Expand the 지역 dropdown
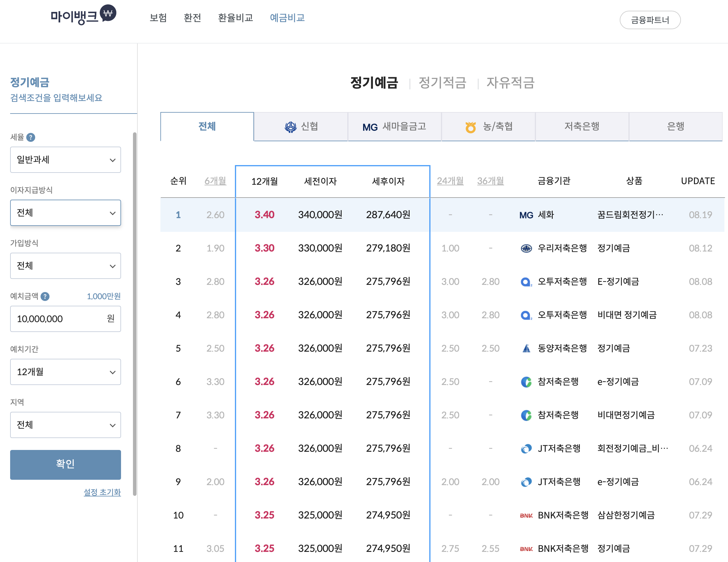 tap(65, 425)
